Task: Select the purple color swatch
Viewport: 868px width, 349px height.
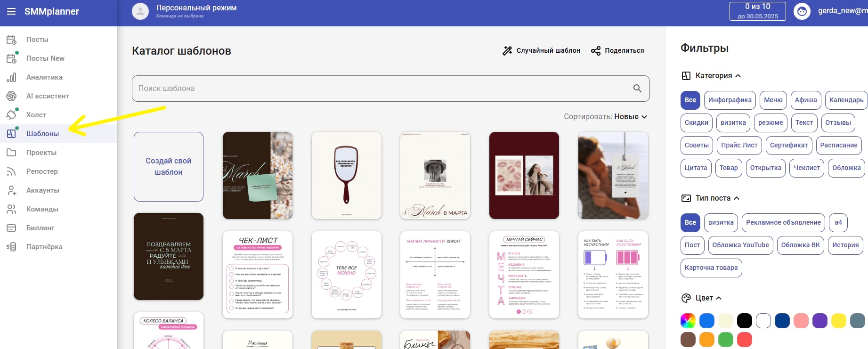Action: point(820,321)
